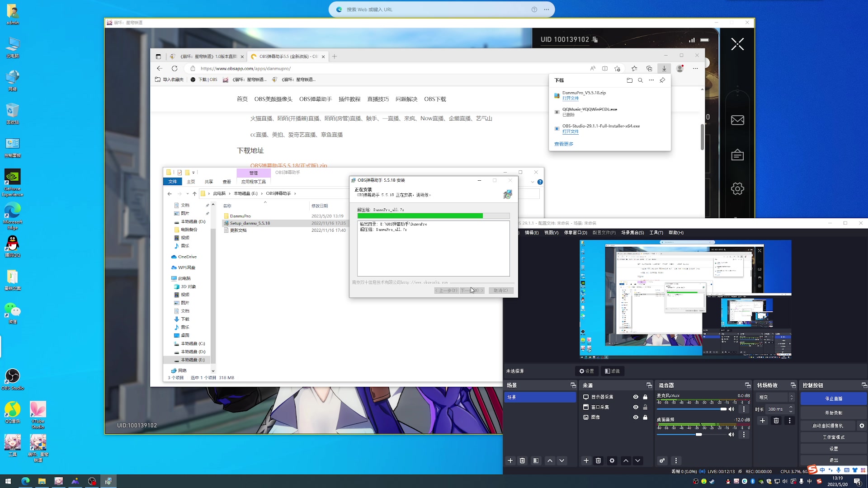Delete the selected scene in OBS

pos(523,460)
